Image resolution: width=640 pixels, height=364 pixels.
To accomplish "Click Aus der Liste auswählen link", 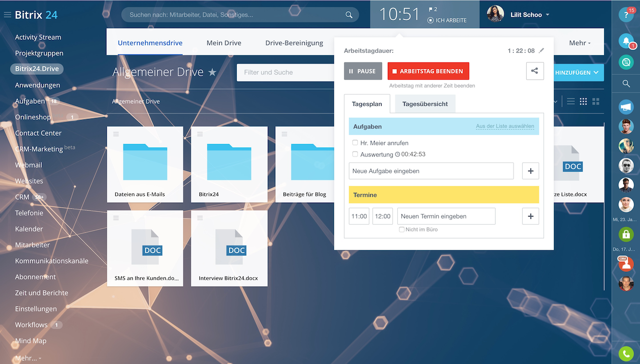I will tap(505, 126).
